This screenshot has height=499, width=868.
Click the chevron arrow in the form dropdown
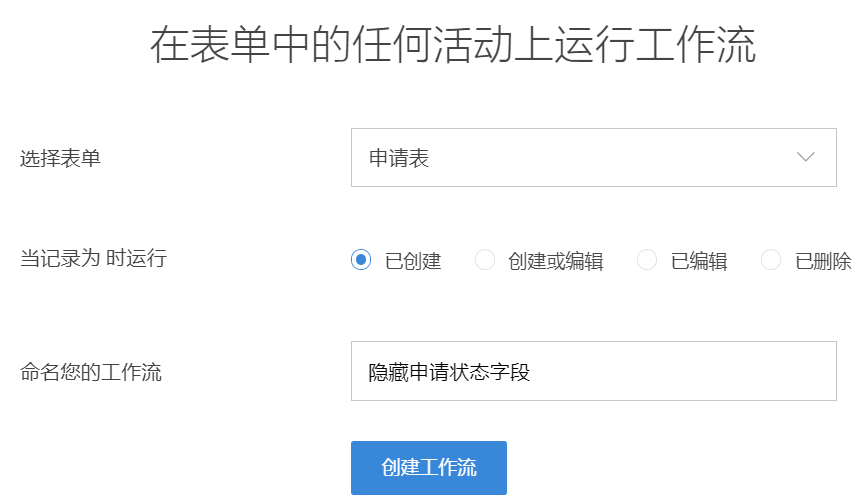806,158
